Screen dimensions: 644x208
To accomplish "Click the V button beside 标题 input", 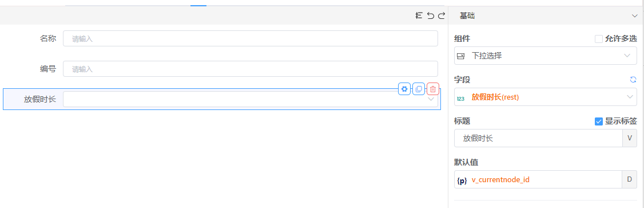I will point(630,138).
